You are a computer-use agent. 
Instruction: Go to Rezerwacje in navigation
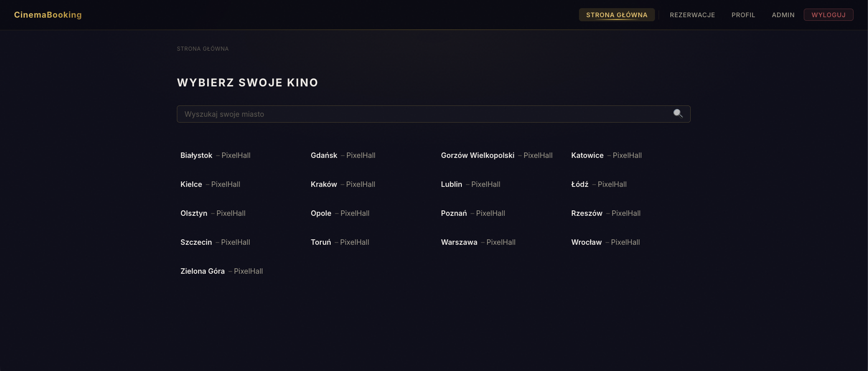692,15
